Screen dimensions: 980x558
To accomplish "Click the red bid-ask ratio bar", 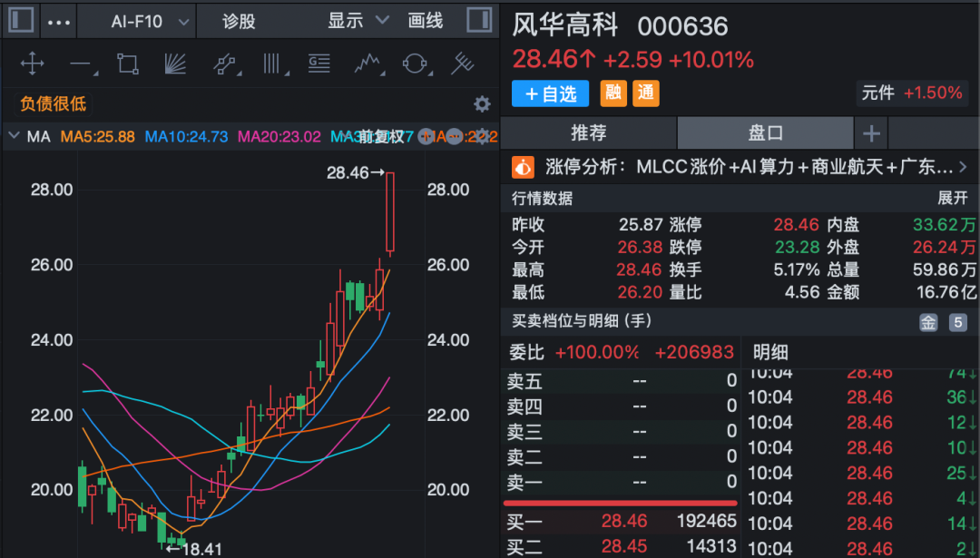I will 620,503.
